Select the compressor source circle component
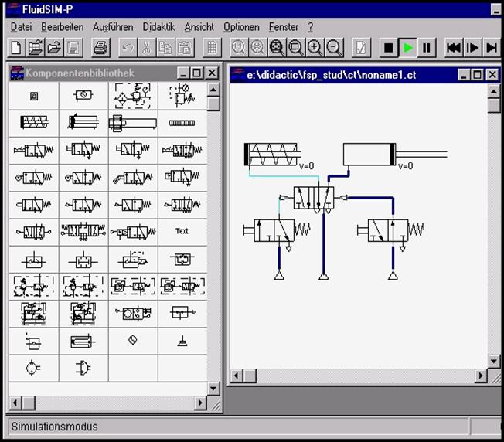The width and height of the screenshot is (504, 442). pyautogui.click(x=33, y=368)
